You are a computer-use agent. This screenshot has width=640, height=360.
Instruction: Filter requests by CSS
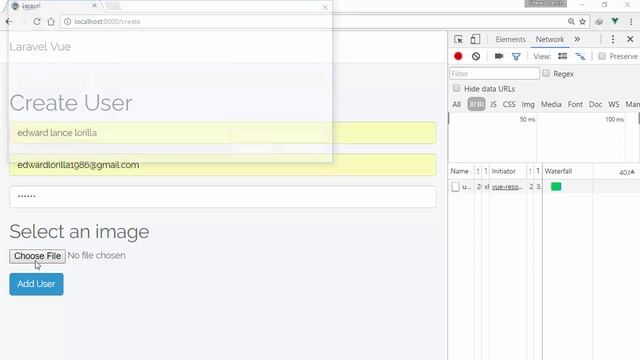click(x=509, y=104)
